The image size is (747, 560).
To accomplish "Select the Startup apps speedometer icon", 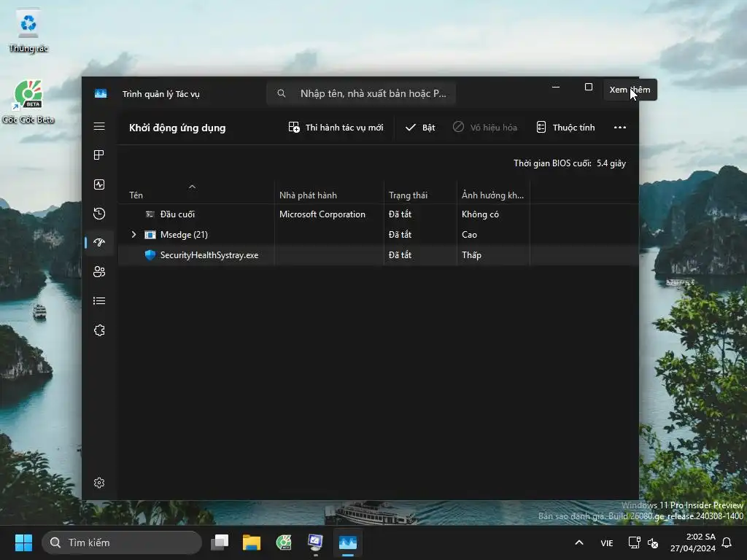I will tap(99, 242).
